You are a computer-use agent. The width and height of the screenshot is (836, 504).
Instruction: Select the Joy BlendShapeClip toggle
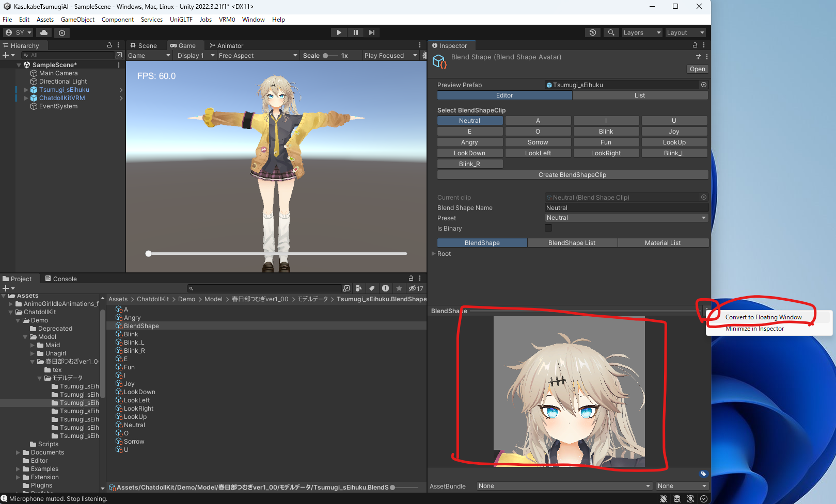pos(674,132)
